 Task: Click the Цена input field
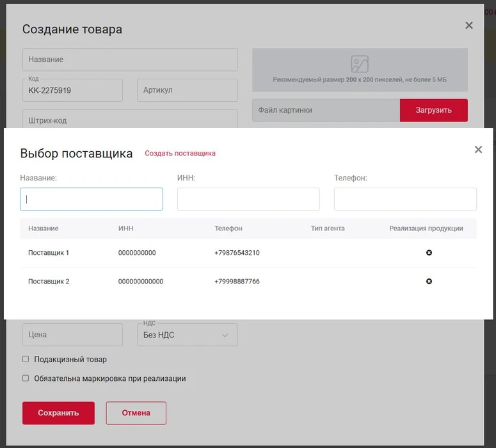click(x=72, y=335)
